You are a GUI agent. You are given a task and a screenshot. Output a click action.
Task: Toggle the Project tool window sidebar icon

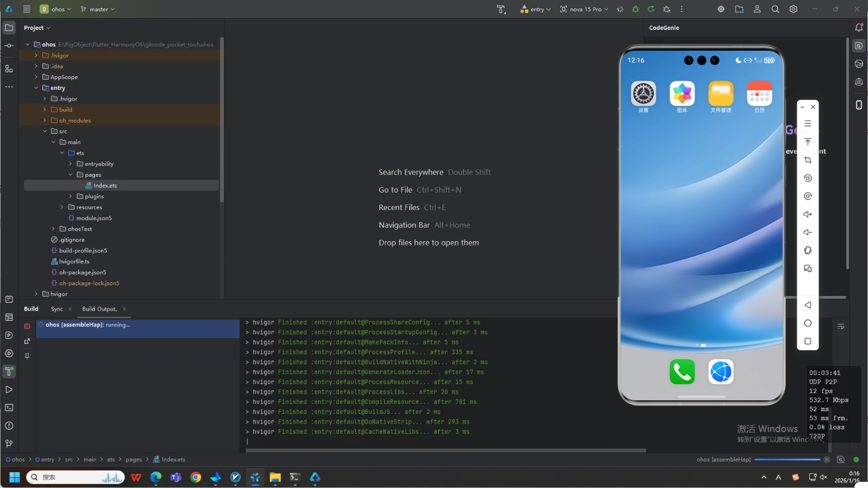(x=9, y=27)
